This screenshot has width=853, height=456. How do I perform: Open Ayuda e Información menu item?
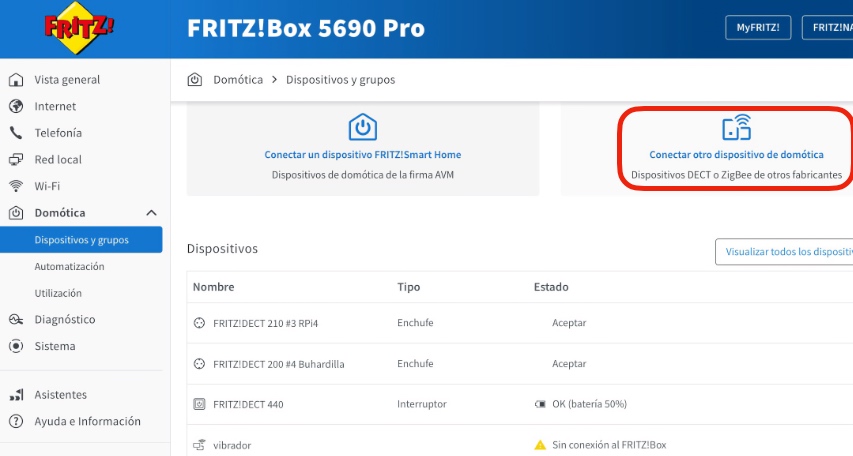coord(88,421)
